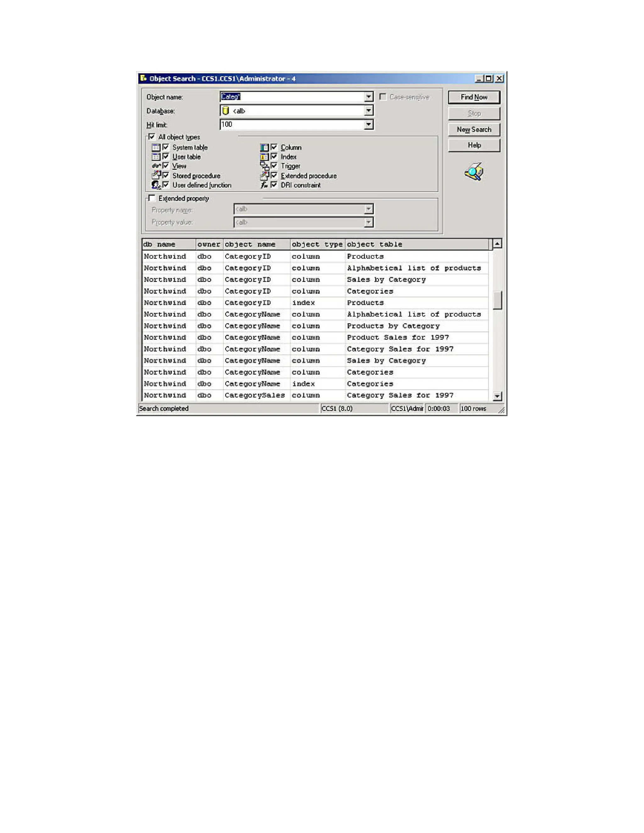Click the System table icon
The image size is (644, 833).
pos(156,147)
